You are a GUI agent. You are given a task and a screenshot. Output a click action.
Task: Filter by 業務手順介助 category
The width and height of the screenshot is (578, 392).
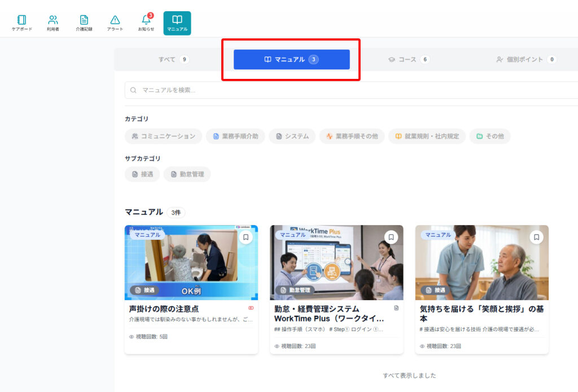pos(235,136)
